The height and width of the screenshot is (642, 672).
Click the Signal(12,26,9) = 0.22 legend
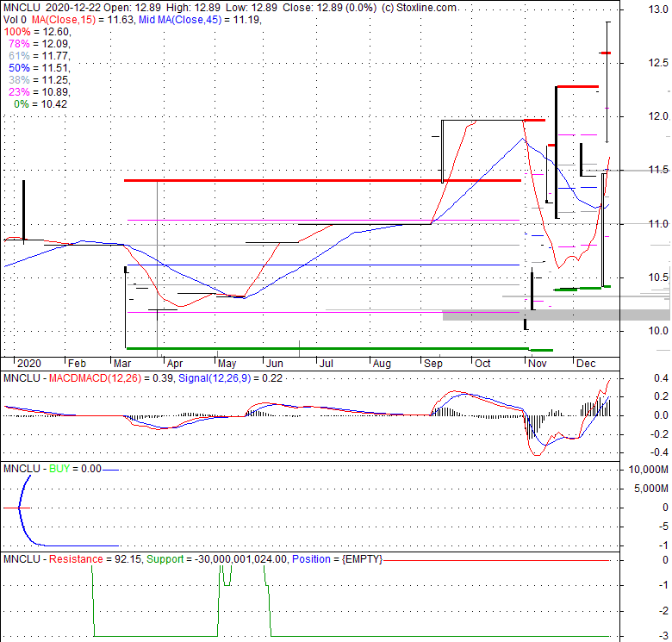(231, 378)
